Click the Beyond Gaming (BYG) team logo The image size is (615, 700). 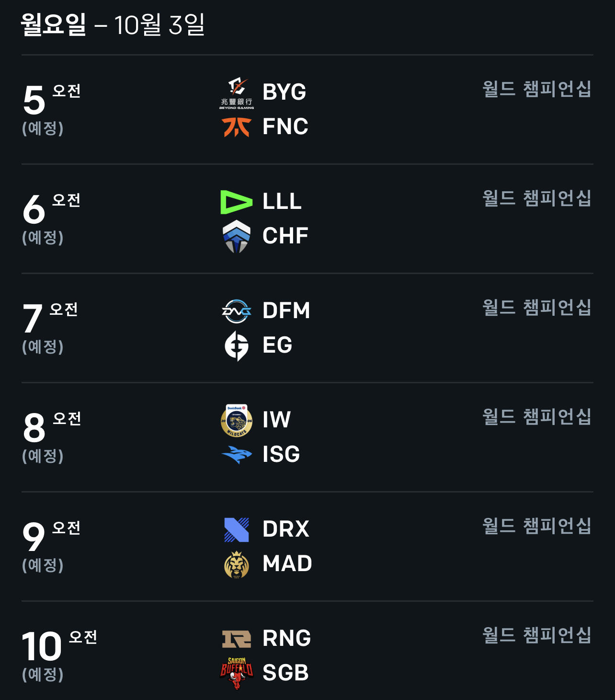(237, 93)
